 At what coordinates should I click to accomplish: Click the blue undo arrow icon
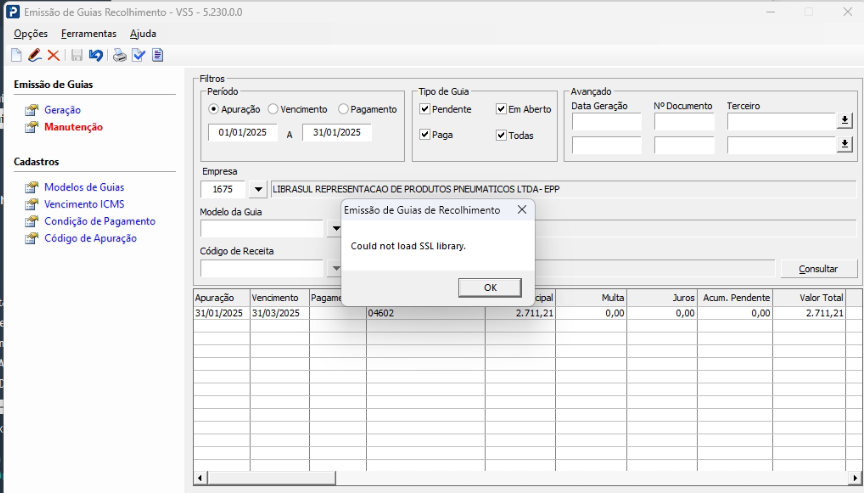(96, 55)
